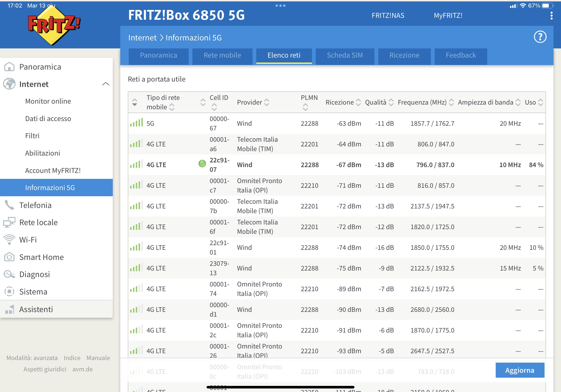This screenshot has height=392, width=561.
Task: Sort table by Frequenza (MHz)
Action: pos(451,102)
